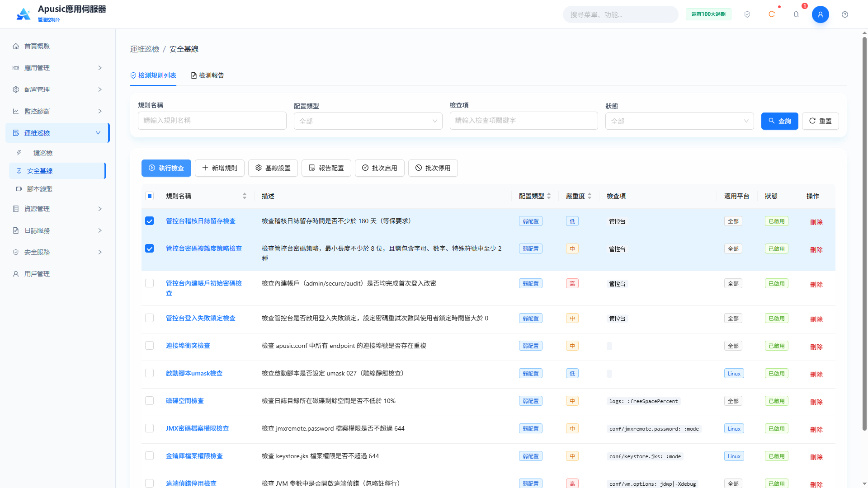Check the 磁碟空間檢查 row checkbox

(x=150, y=401)
